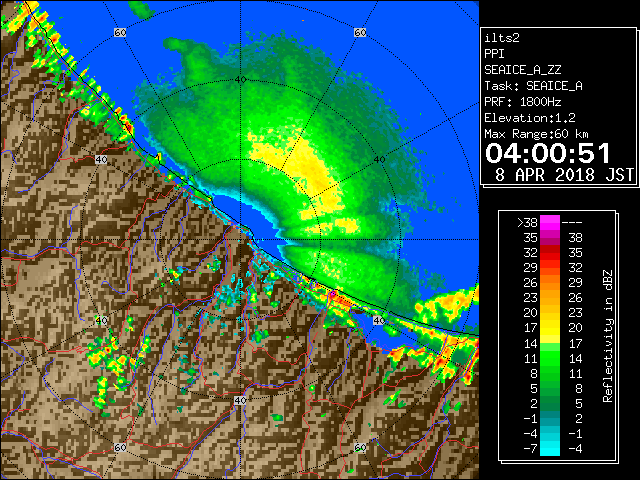Viewport: 640px width, 480px height.
Task: Click the 'Max Range:60 km' line
Action: [x=536, y=134]
